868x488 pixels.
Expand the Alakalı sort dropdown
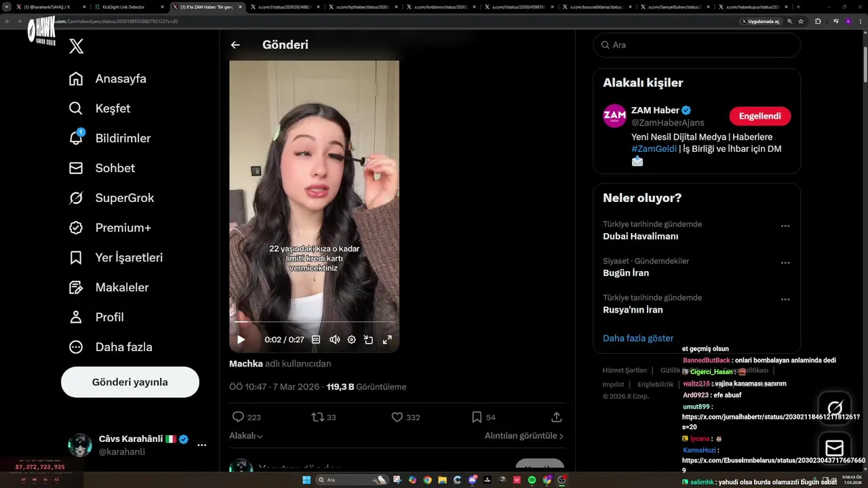click(x=246, y=436)
